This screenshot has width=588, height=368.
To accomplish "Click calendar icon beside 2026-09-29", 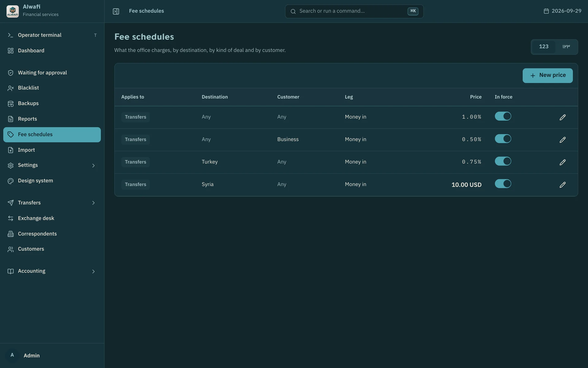I will click(546, 11).
